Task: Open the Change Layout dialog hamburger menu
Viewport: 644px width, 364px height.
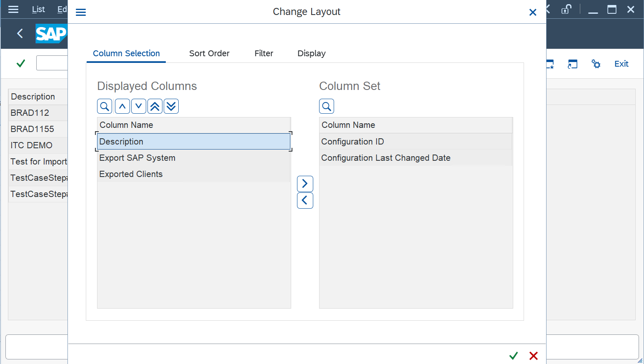Action: 81,12
